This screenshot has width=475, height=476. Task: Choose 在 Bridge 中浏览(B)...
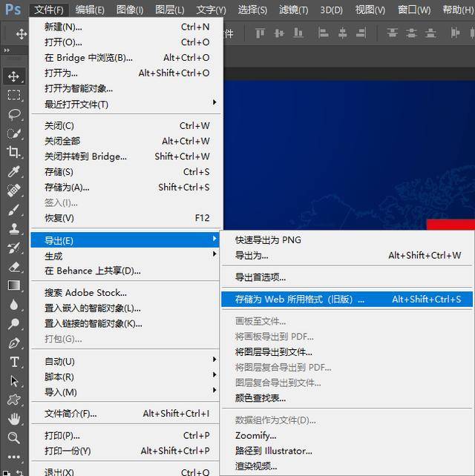tap(127, 58)
